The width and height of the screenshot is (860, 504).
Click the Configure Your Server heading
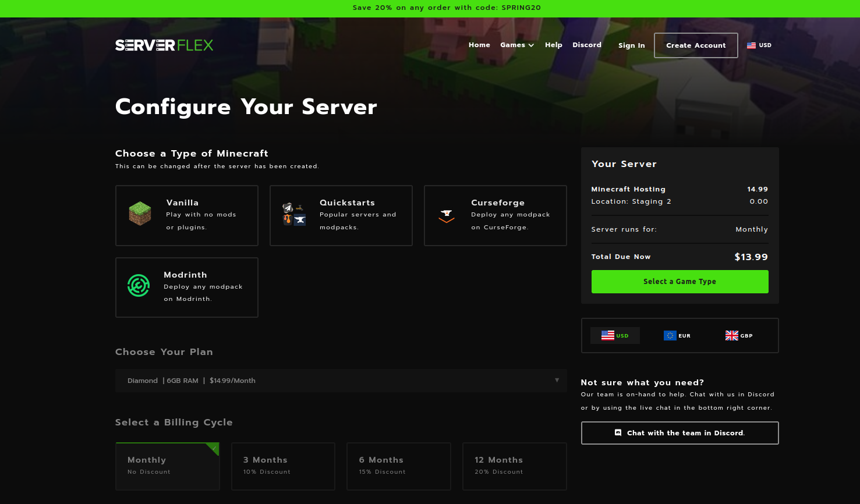[246, 107]
